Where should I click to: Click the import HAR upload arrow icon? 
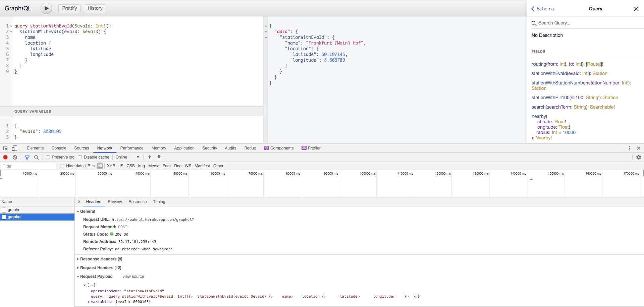tap(150, 157)
